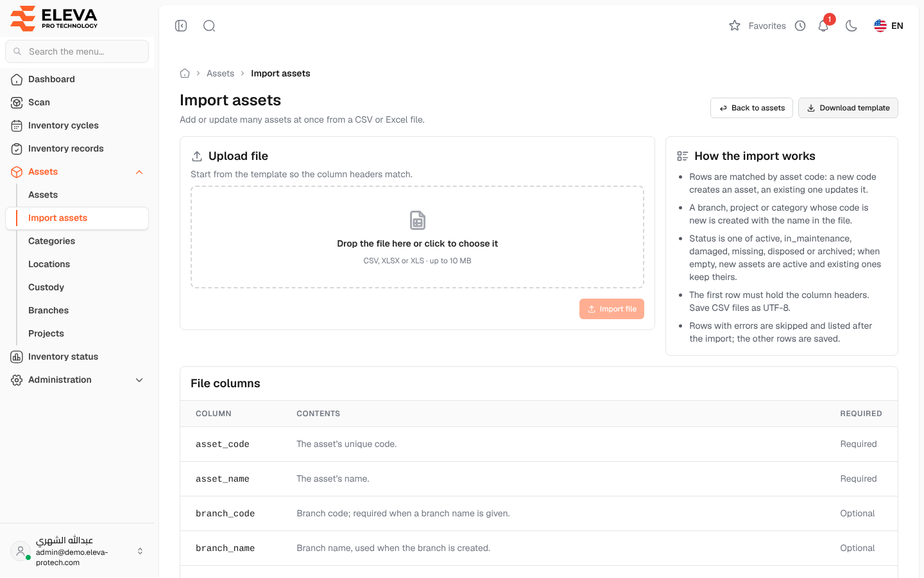
Task: Click the file drop zone area
Action: (417, 237)
